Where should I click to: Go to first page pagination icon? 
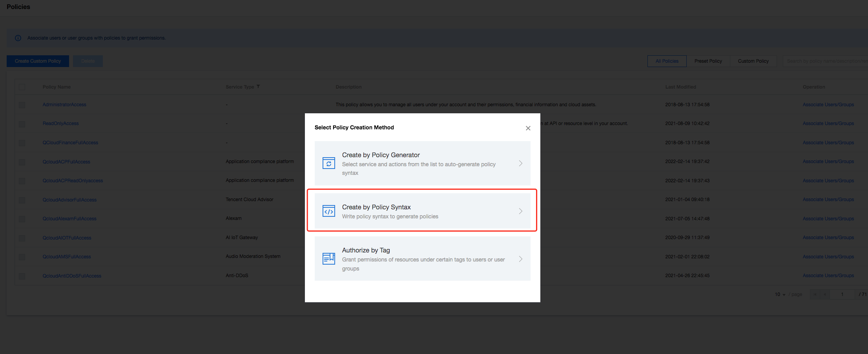pos(815,294)
